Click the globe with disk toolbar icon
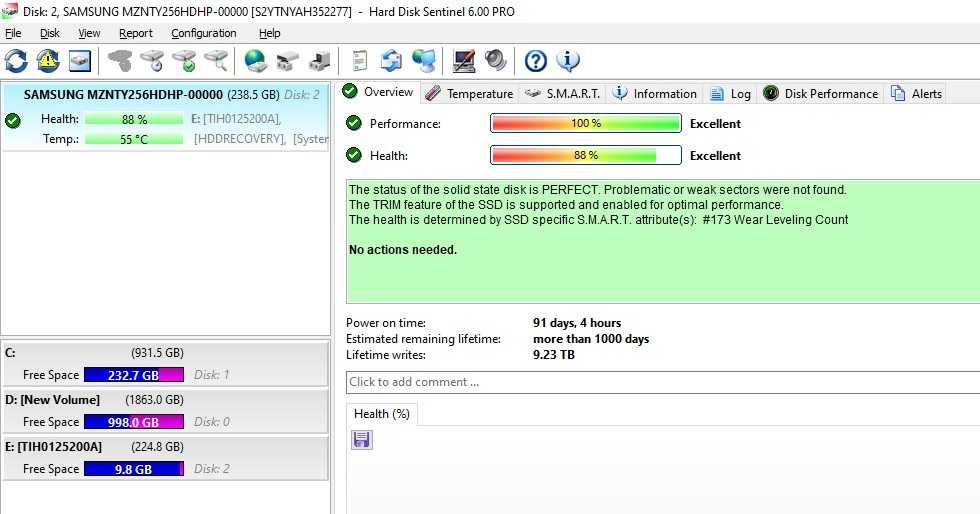 click(256, 61)
